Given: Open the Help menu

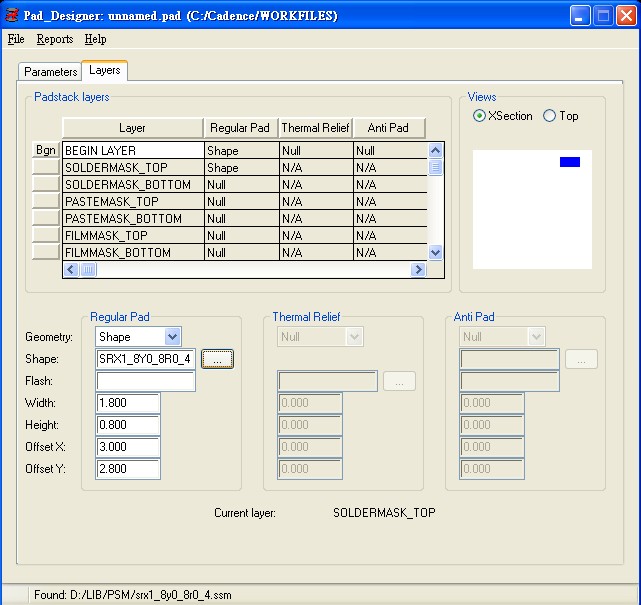Looking at the screenshot, I should pos(95,39).
